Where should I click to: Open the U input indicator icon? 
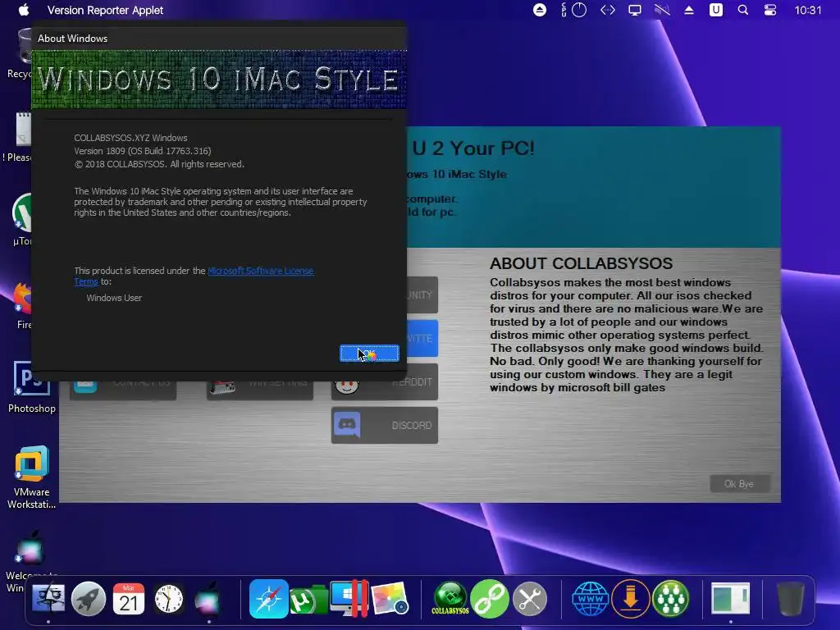click(715, 10)
